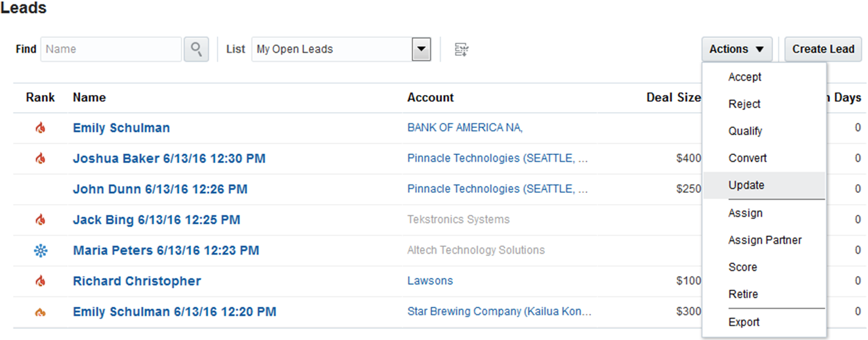This screenshot has height=340, width=868.
Task: Focus the Find name input field
Action: [x=111, y=49]
